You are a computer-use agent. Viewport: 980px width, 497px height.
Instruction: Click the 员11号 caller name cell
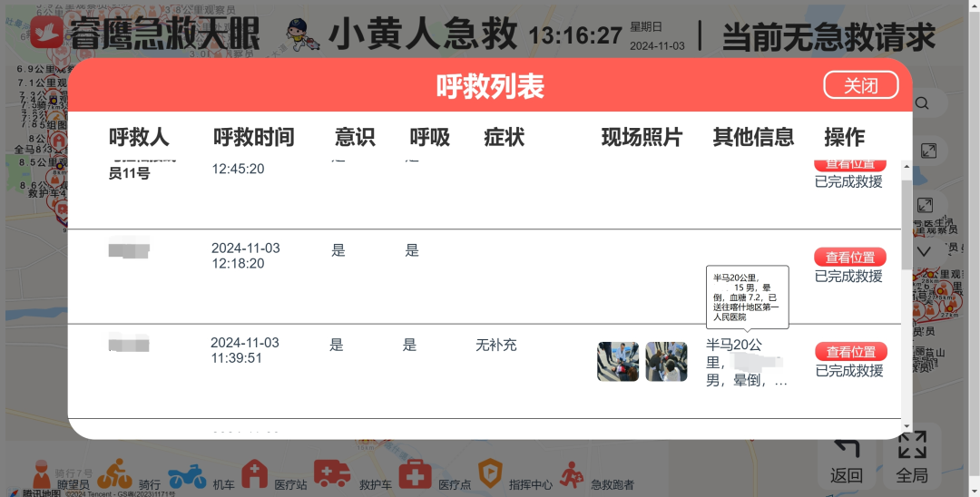coord(130,173)
